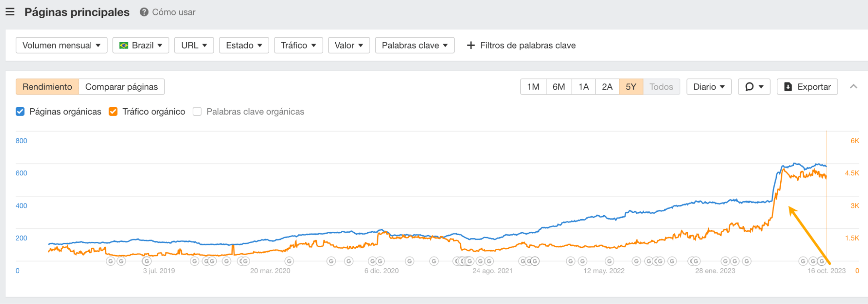Enable the Palabras clave orgánicas checkbox
The height and width of the screenshot is (304, 868).
pos(197,112)
